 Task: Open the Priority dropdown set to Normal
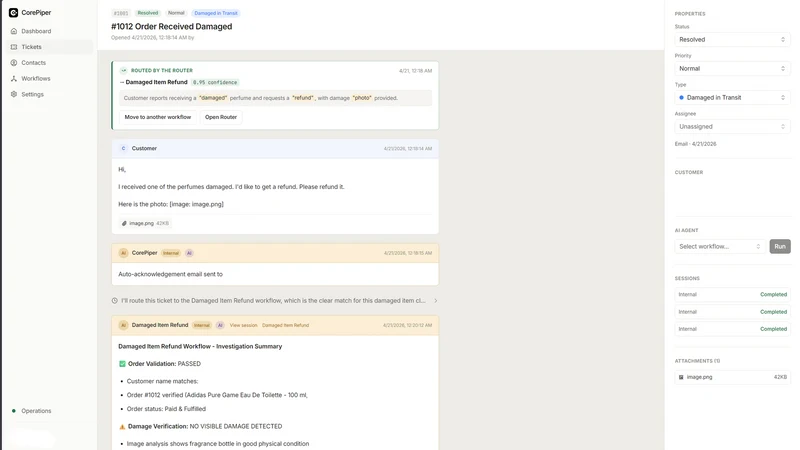(x=732, y=68)
